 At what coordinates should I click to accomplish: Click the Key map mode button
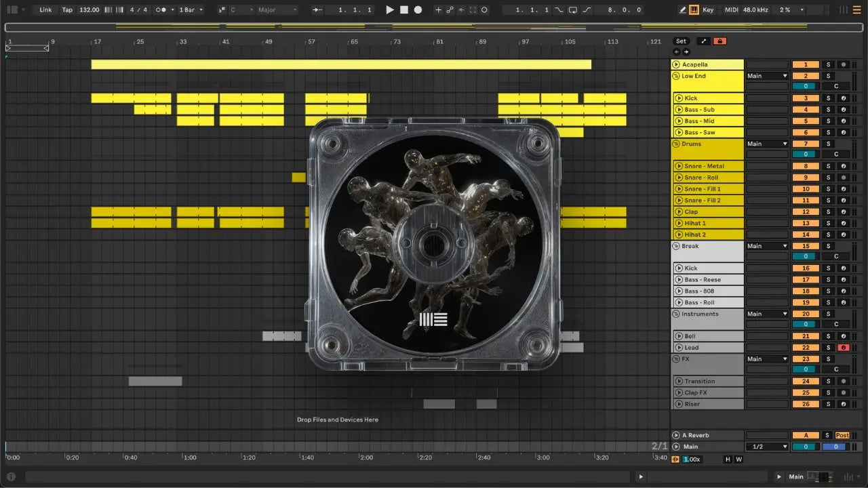point(708,10)
